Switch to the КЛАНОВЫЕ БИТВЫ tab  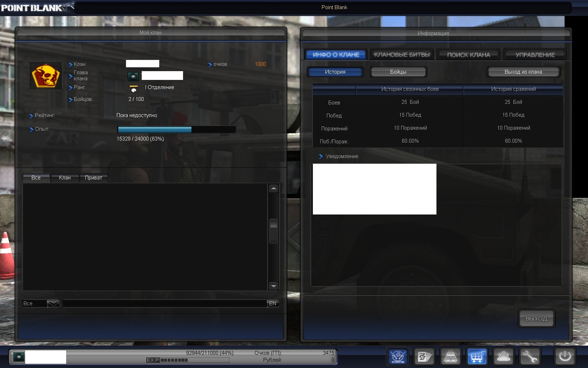[x=401, y=55]
